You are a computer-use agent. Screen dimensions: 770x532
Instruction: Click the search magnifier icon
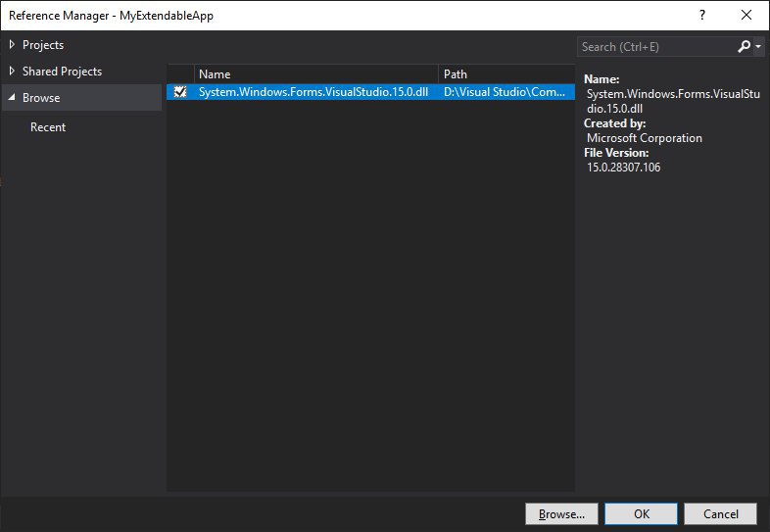tap(744, 47)
